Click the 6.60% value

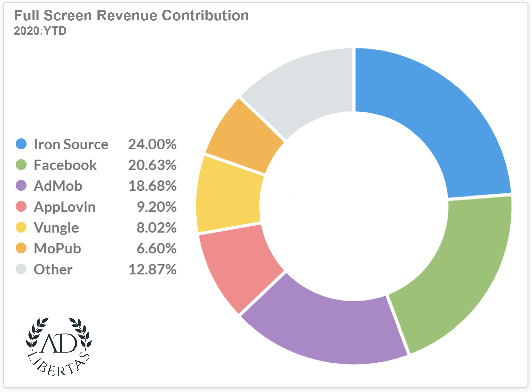pyautogui.click(x=157, y=248)
